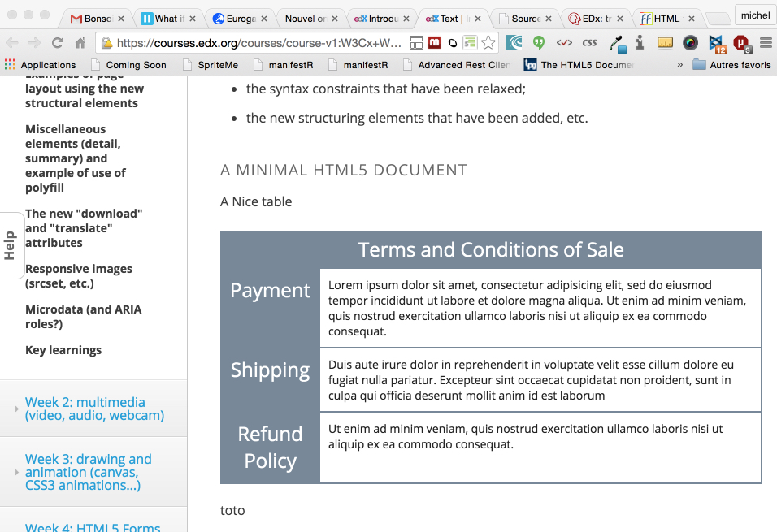Click the 'Refund Policy' table row header
This screenshot has width=777, height=532.
point(270,448)
